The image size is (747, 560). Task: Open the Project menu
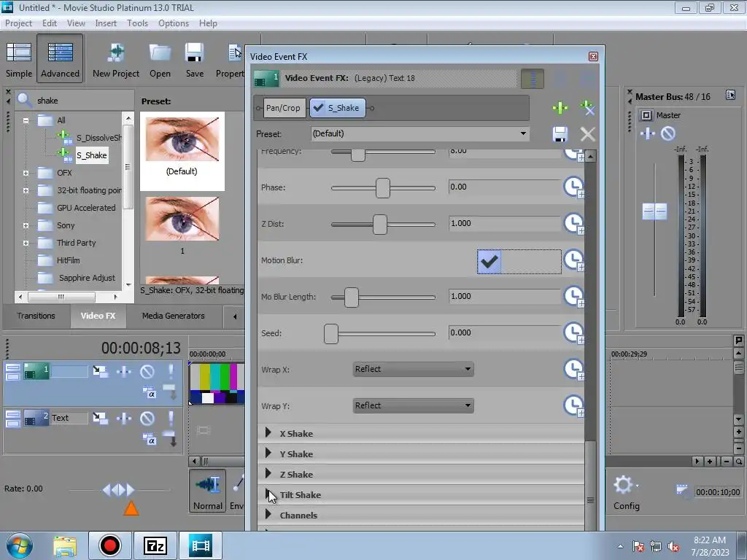(18, 23)
